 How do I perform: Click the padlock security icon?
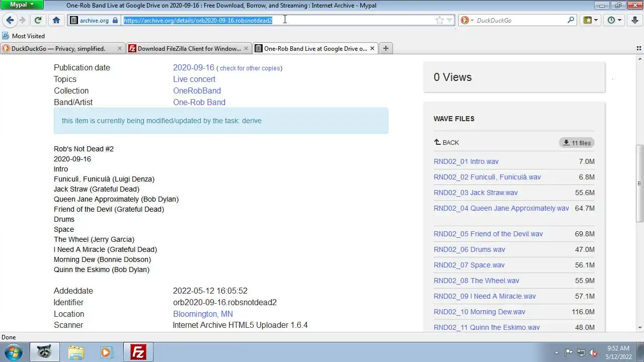pyautogui.click(x=115, y=21)
